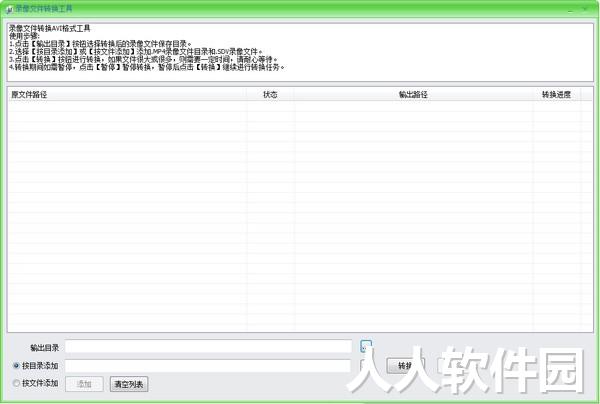The height and width of the screenshot is (404, 600).
Task: Click the application icon in title bar
Action: pyautogui.click(x=10, y=9)
